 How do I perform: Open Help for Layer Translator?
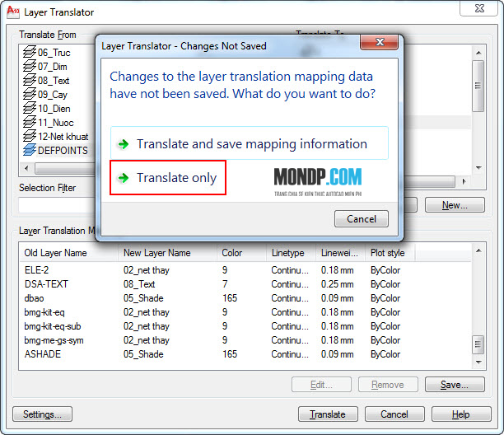click(461, 414)
